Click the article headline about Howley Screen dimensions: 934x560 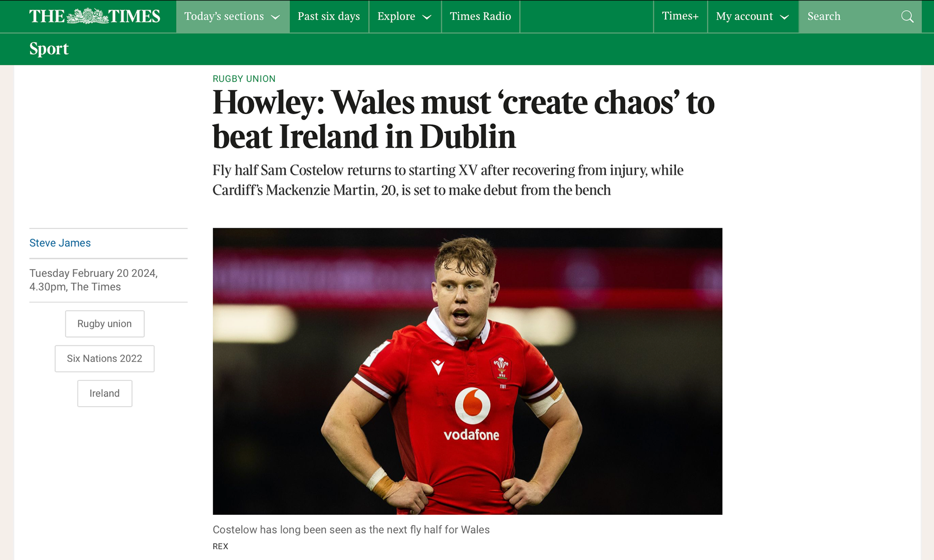point(463,119)
